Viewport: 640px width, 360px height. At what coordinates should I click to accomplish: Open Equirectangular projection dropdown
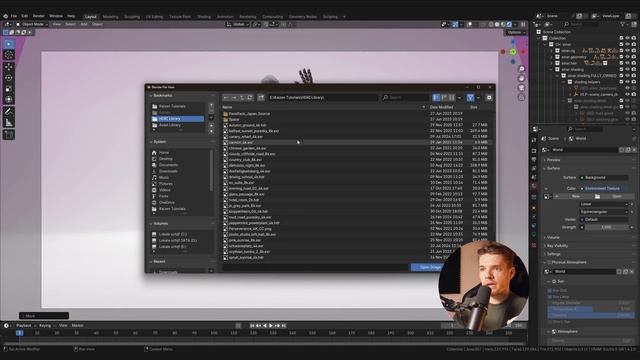pos(604,212)
